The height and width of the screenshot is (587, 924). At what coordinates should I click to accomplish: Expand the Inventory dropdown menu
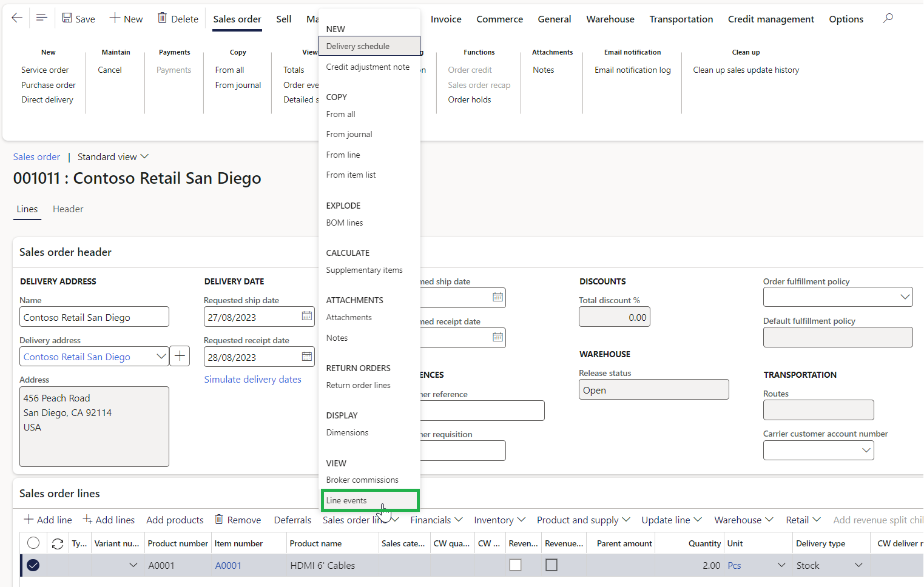tap(499, 520)
